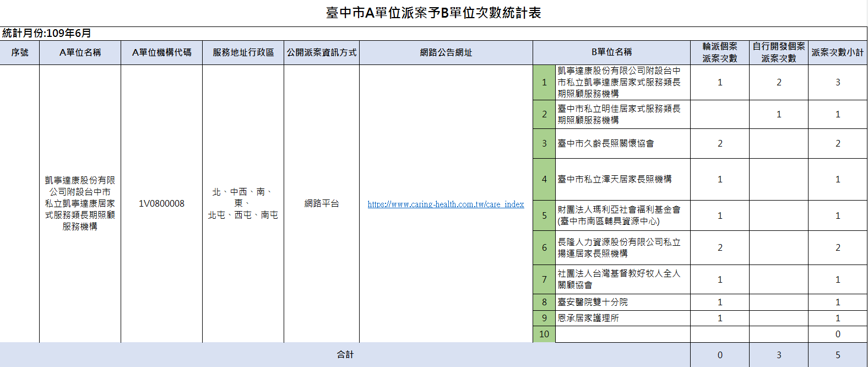
Task: Select 輪派 value 1 in 澤天居家長照機構 row
Action: [x=720, y=179]
